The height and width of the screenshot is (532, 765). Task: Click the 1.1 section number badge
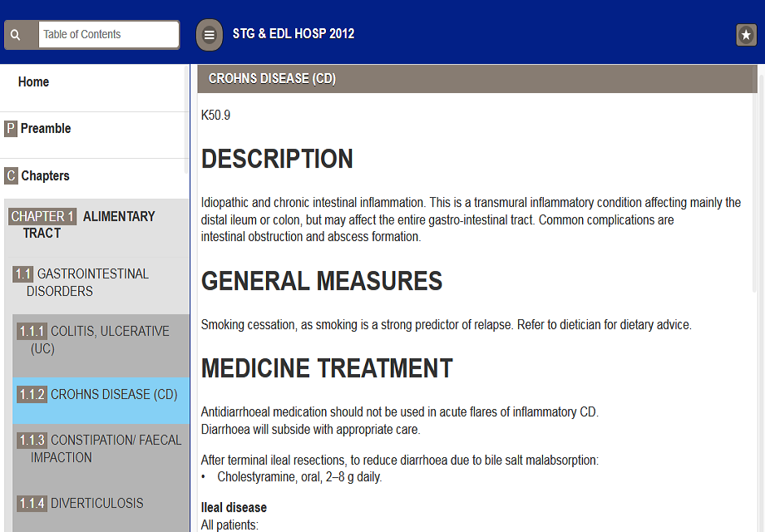(22, 274)
